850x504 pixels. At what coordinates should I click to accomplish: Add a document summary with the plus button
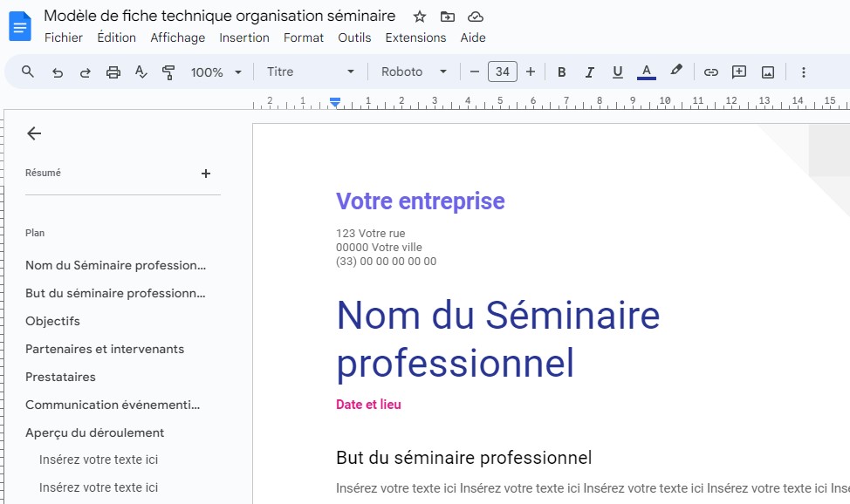(x=206, y=173)
